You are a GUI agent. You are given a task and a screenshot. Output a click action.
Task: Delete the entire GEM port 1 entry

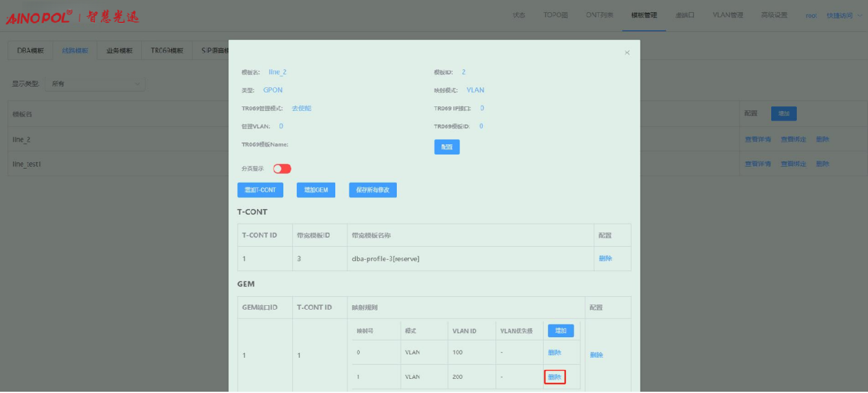596,355
